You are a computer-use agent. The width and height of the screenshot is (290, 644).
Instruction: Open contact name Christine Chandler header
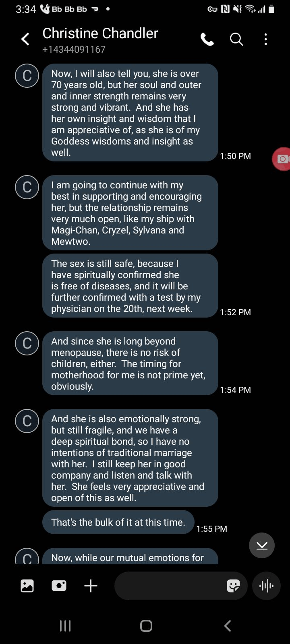click(100, 33)
